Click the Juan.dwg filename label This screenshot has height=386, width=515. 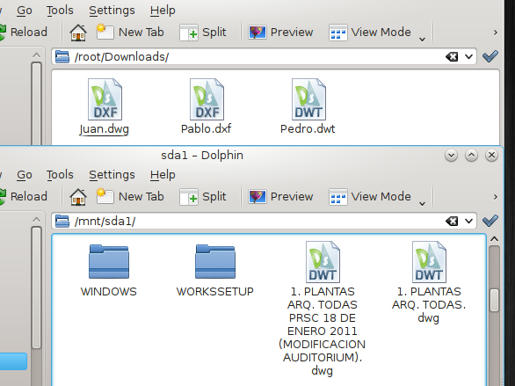point(104,129)
